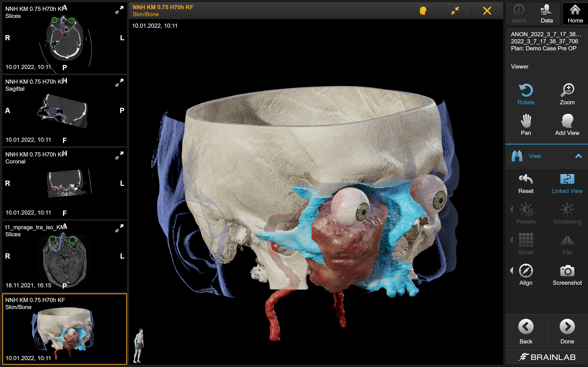Click the orange head orientation icon
The width and height of the screenshot is (588, 367).
(x=423, y=11)
